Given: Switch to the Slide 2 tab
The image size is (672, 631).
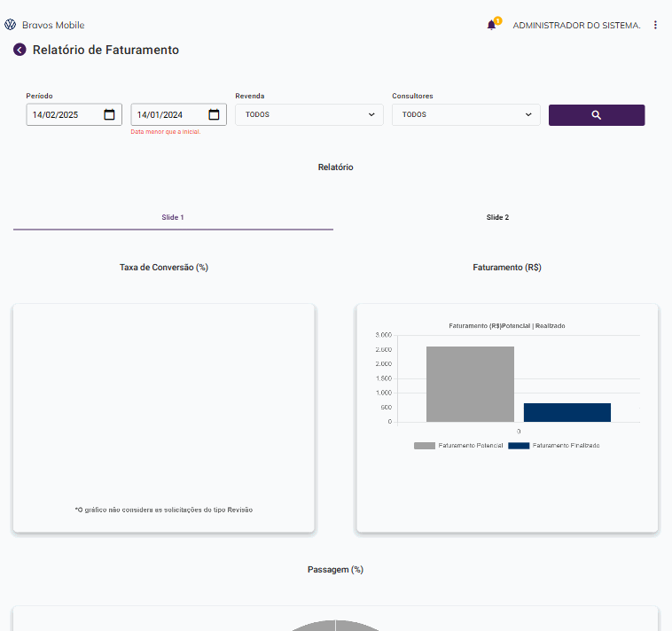Looking at the screenshot, I should coord(497,217).
